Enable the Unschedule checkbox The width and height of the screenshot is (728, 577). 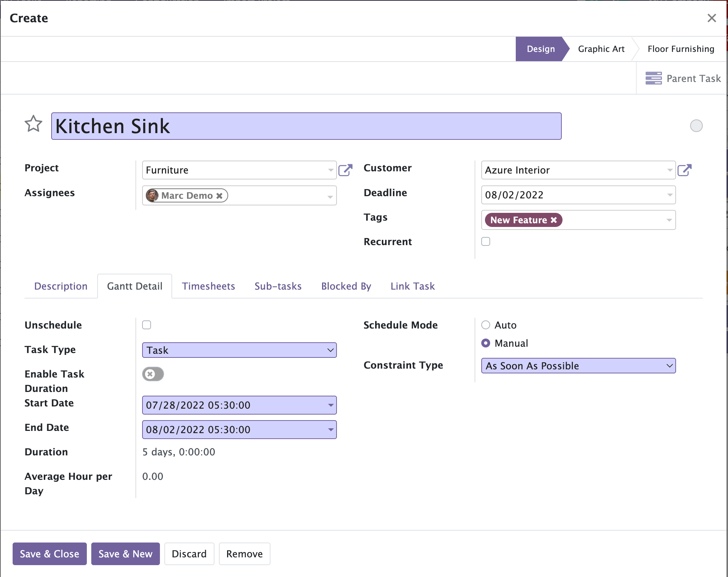pos(147,325)
